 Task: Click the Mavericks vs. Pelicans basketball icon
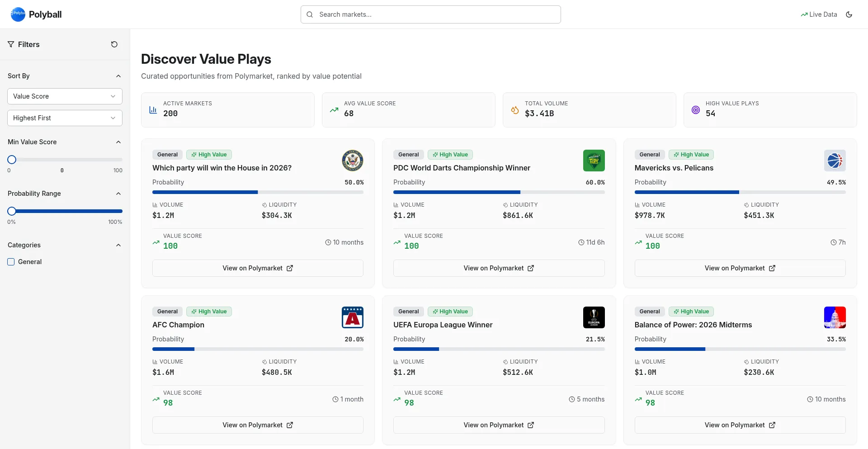click(835, 161)
